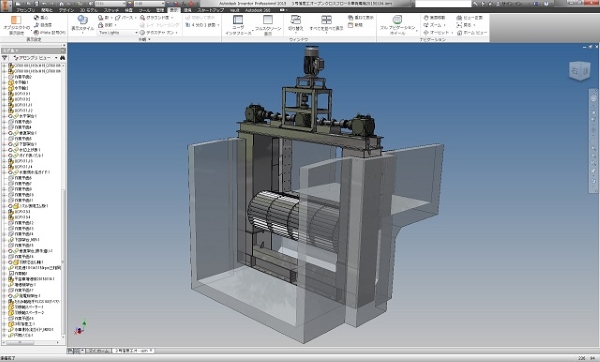Switch to the 3D Model (3Dモデル) ribbon tab
The image size is (600, 362).
88,10
